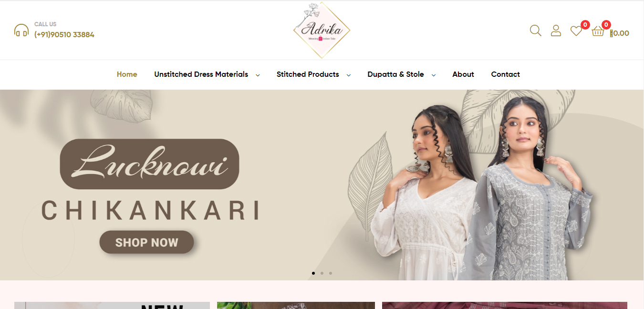Screen dimensions: 644x309
Task: Switch to the second carousel slide dot
Action: point(322,273)
